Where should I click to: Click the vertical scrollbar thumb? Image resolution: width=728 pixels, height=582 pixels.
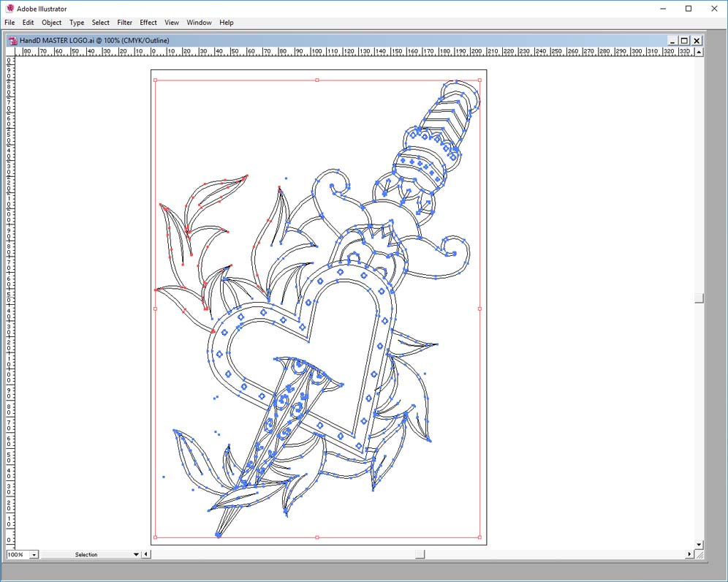[699, 298]
